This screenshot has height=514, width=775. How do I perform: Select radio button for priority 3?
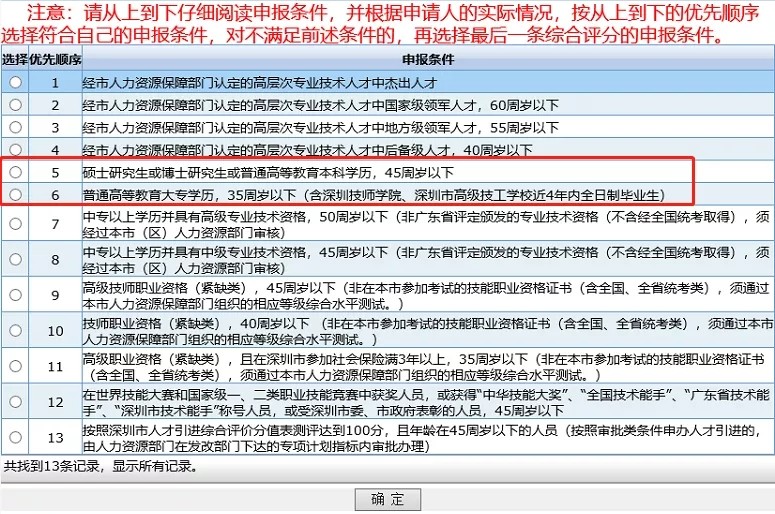(x=15, y=128)
